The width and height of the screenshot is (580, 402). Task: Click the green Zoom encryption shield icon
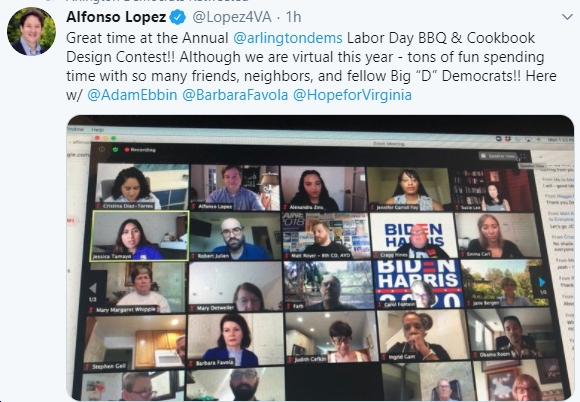coord(115,149)
